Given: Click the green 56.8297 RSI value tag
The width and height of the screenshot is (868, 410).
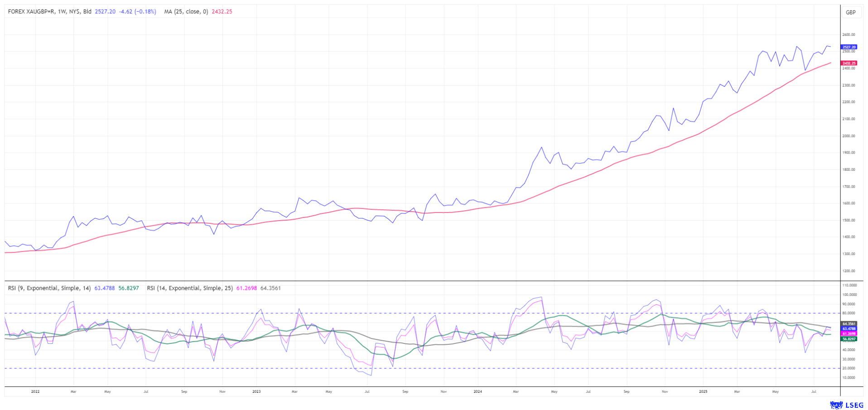Looking at the screenshot, I should point(849,339).
